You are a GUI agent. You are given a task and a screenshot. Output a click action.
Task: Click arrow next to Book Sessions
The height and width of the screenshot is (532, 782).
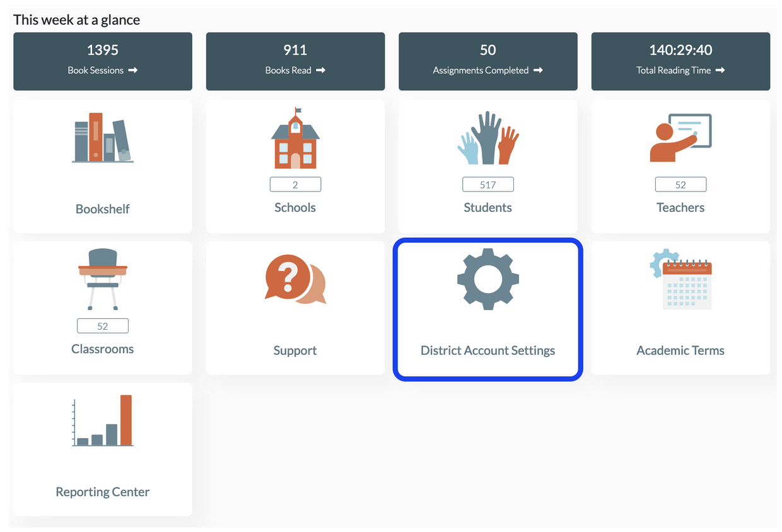133,71
